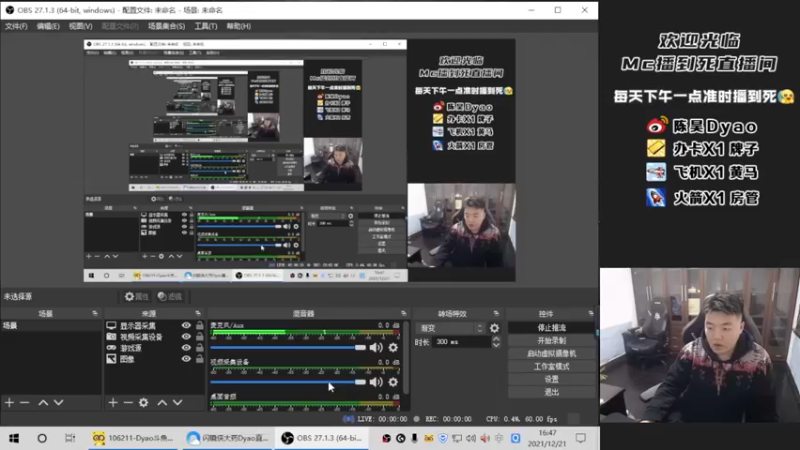This screenshot has height=450, width=800.
Task: Select the 场景 item in scenes list
Action: [51, 326]
